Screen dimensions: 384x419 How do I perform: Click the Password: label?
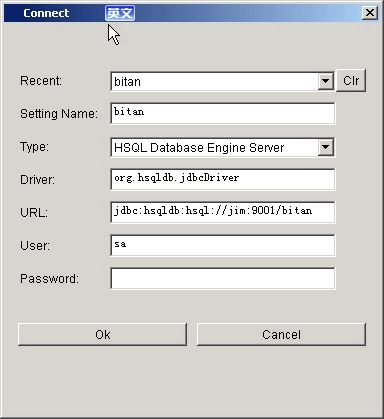click(49, 278)
